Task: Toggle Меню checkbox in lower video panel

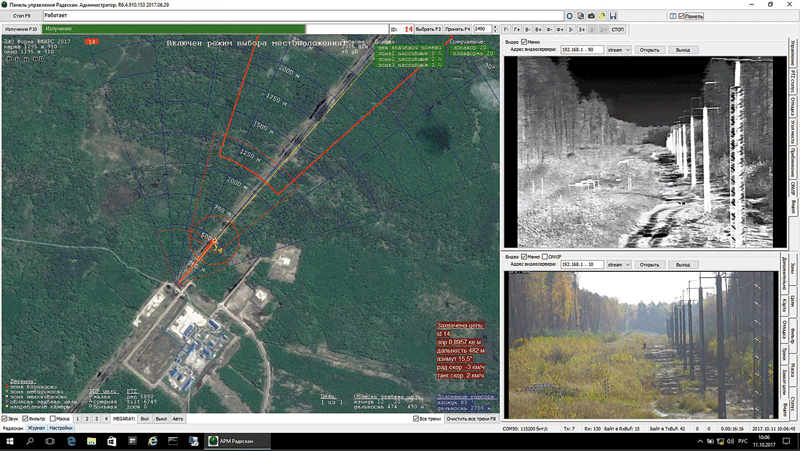Action: tap(524, 257)
